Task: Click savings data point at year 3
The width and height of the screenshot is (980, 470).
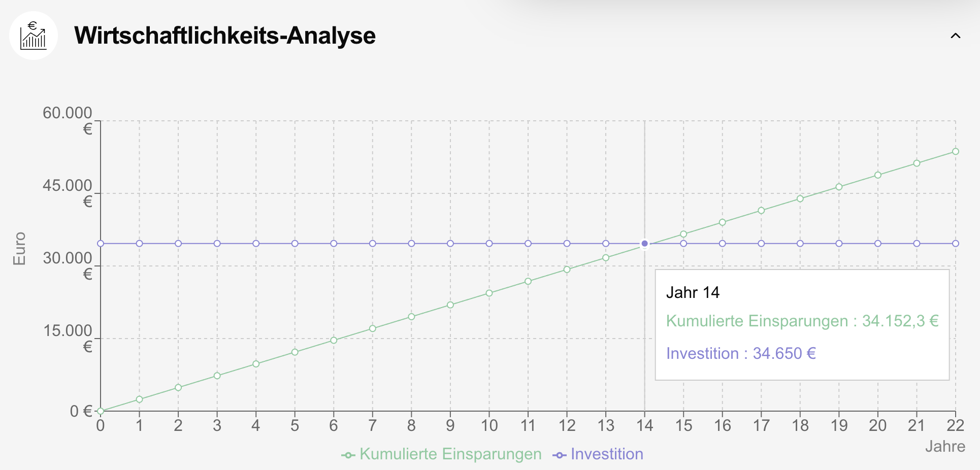Action: 217,376
